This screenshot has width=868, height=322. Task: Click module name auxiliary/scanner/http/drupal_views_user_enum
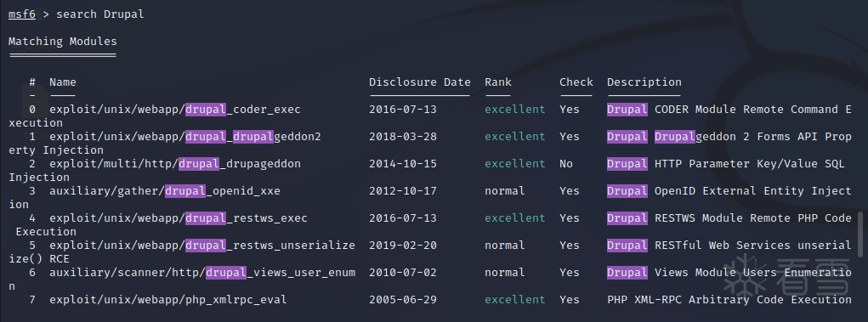coord(202,272)
